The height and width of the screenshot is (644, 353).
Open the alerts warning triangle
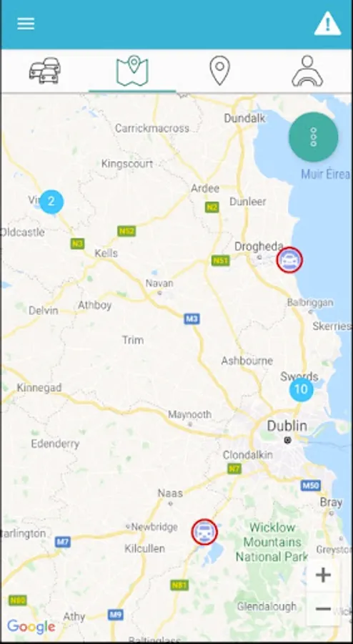point(327,24)
